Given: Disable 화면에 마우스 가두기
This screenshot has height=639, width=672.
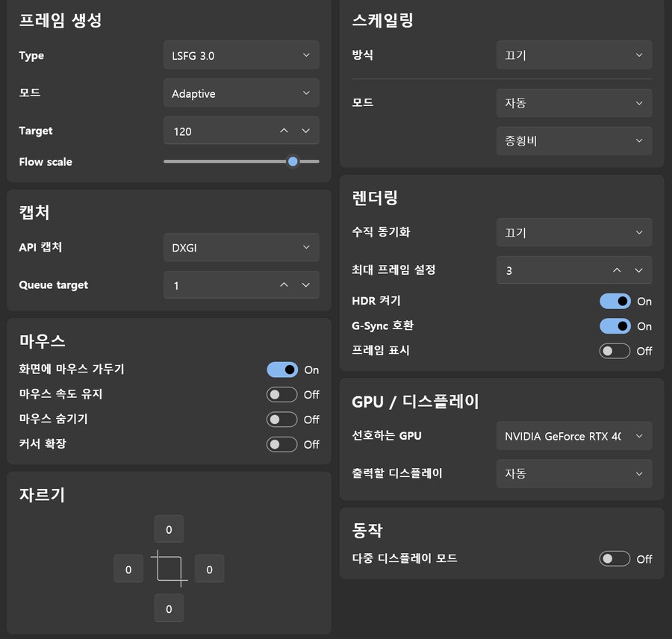Looking at the screenshot, I should click(x=281, y=370).
